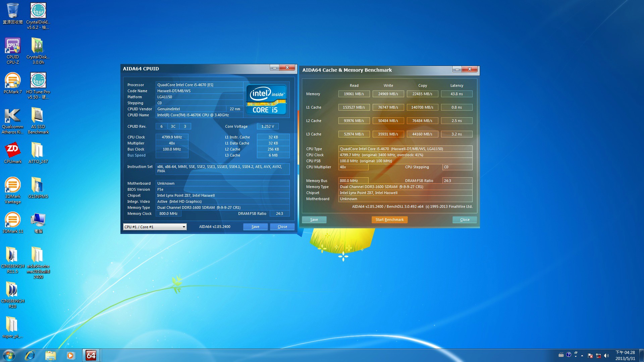The image size is (644, 362).
Task: Click the Windows Start orb
Action: (9, 355)
